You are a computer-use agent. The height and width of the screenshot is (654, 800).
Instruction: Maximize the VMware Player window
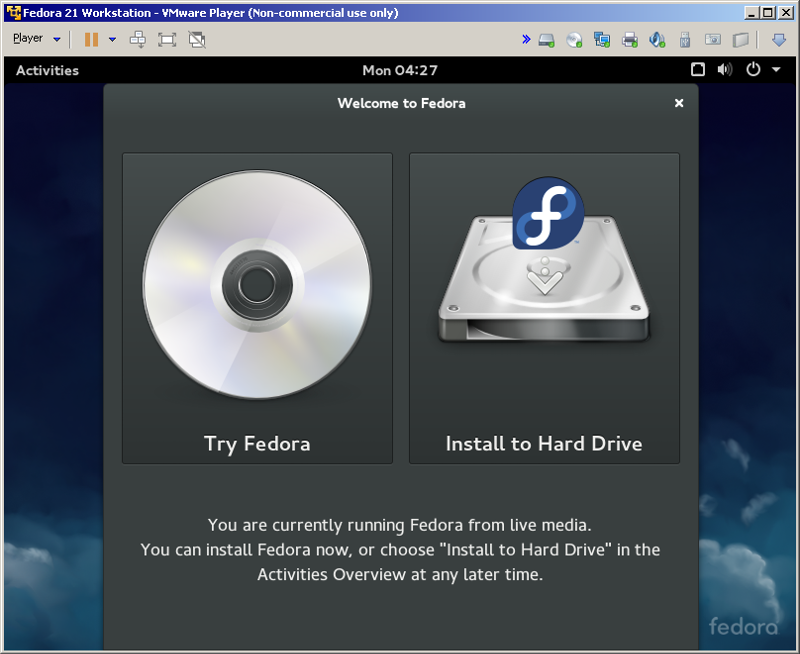pos(768,13)
